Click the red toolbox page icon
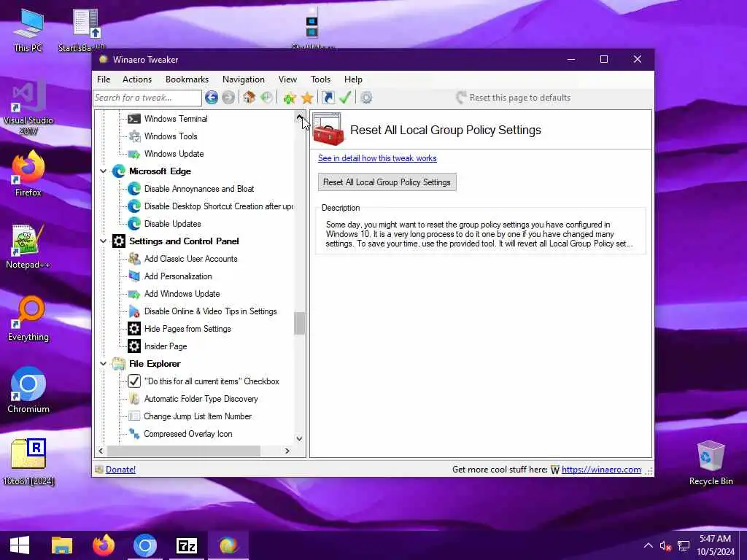 328,129
